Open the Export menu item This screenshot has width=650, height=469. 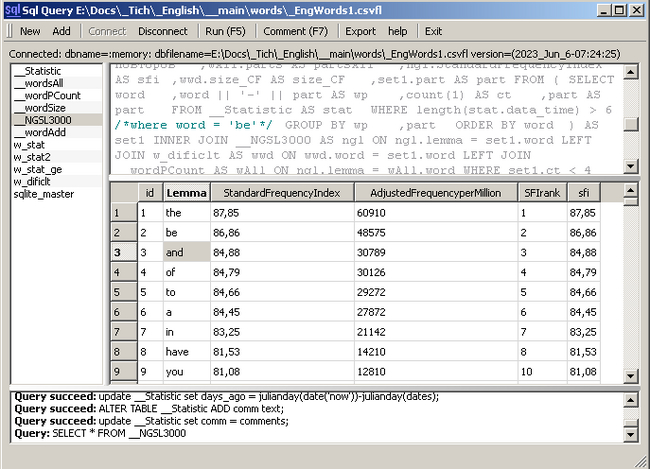click(x=361, y=31)
